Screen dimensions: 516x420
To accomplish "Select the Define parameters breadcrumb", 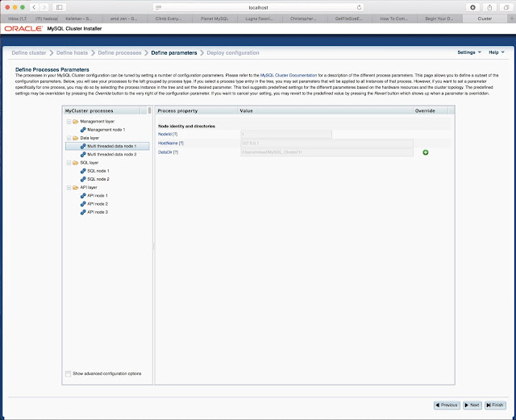I will 174,52.
